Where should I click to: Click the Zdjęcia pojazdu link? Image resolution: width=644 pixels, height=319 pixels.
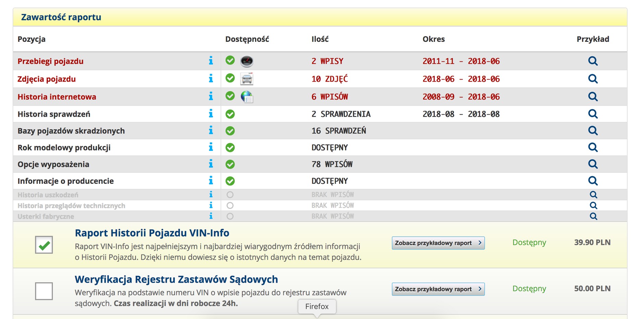(47, 79)
